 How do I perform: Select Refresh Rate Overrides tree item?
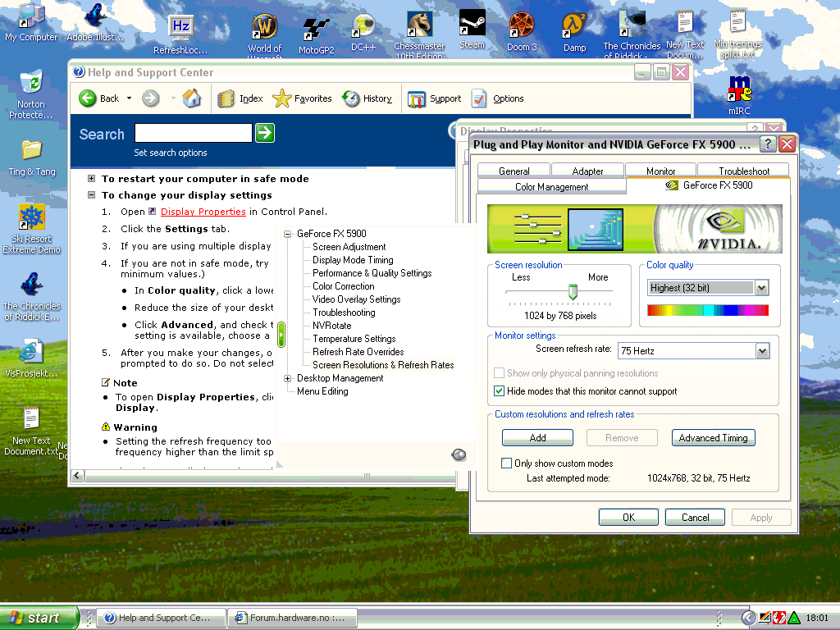click(358, 352)
